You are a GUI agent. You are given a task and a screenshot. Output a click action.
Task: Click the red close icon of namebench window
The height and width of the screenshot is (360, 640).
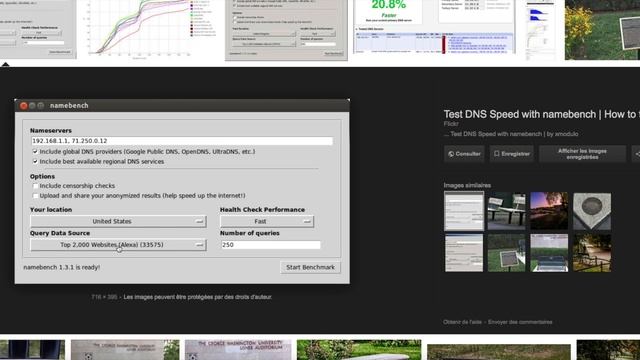point(24,106)
